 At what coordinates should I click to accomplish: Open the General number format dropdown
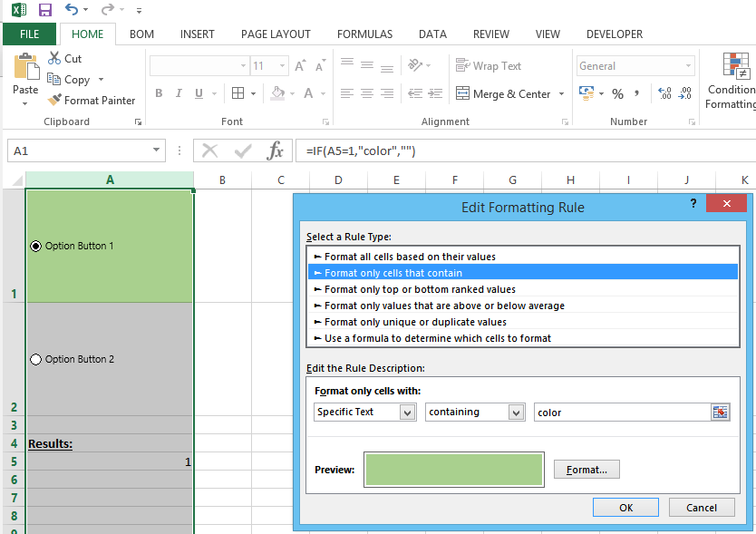pyautogui.click(x=688, y=65)
